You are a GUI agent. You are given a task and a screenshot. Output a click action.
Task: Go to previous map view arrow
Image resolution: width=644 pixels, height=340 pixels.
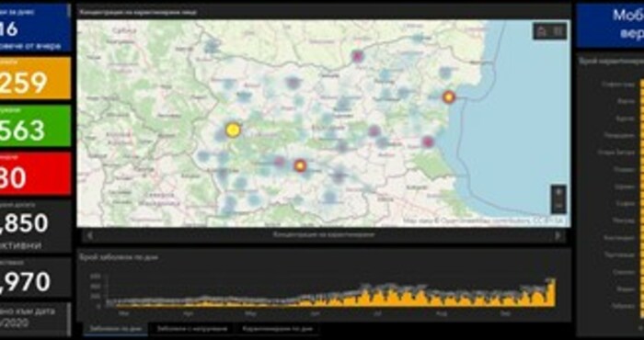(90, 235)
